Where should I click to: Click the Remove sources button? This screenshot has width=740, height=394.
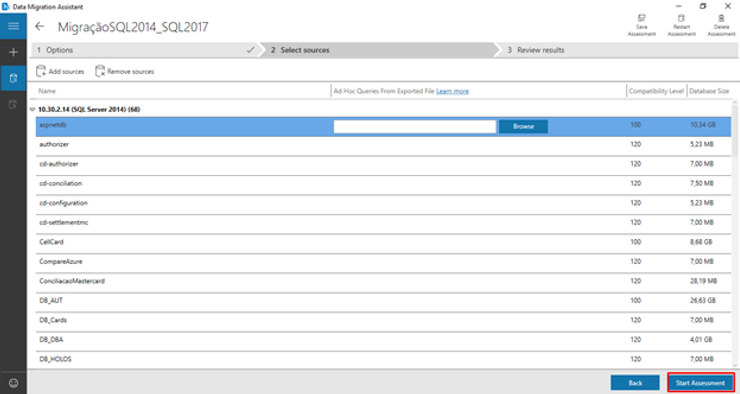125,71
